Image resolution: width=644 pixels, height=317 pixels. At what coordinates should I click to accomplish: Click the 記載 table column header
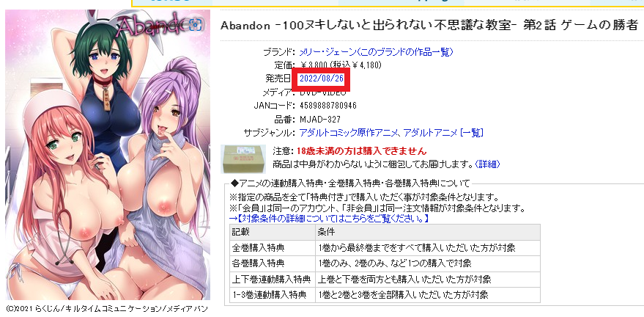click(241, 233)
